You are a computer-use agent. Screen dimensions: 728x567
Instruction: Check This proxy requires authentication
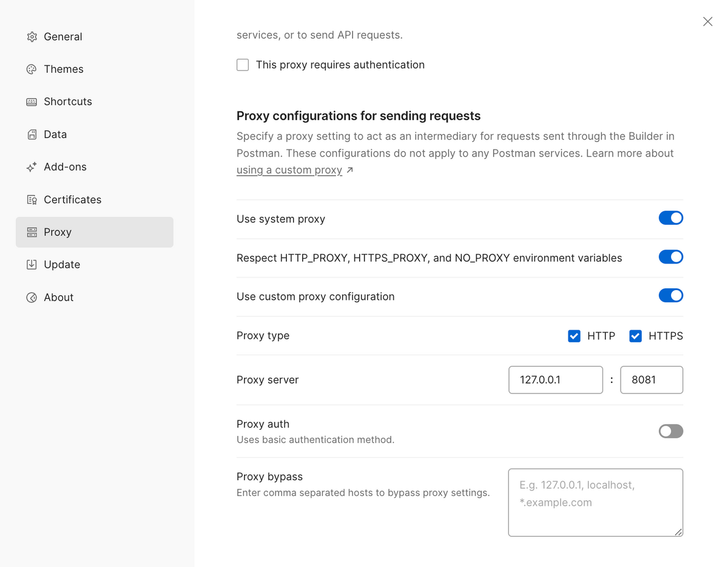(243, 64)
